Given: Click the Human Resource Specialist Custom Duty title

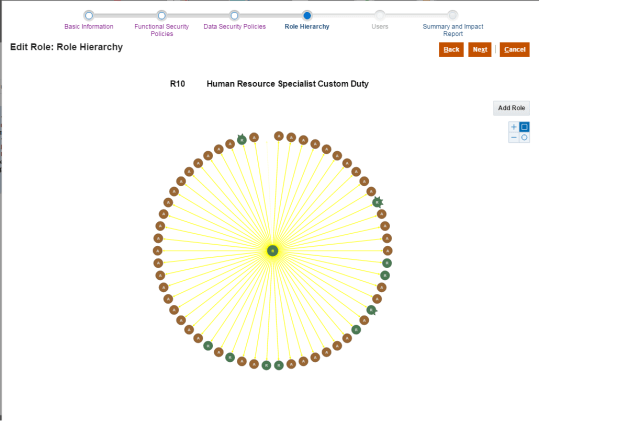Looking at the screenshot, I should tap(288, 84).
